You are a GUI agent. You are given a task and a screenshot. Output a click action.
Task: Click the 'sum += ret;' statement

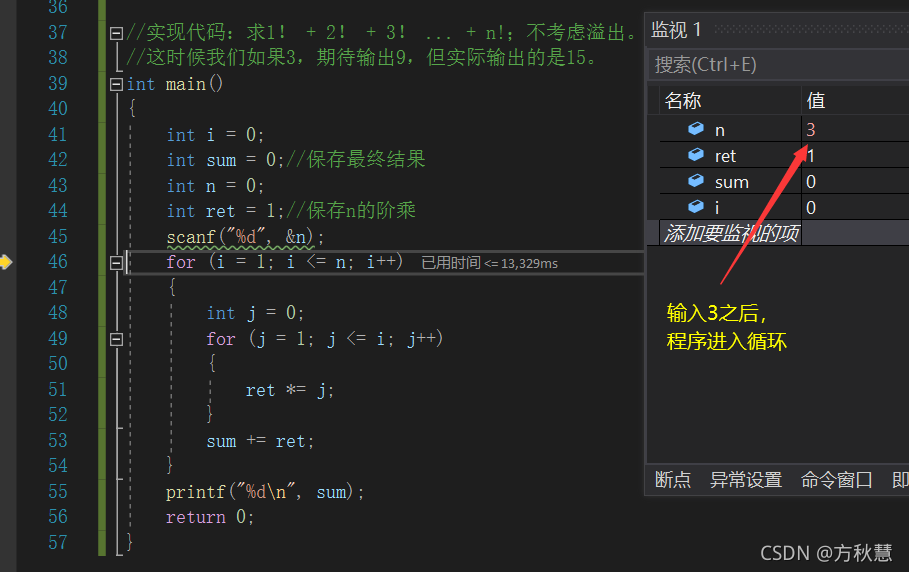[x=260, y=442]
